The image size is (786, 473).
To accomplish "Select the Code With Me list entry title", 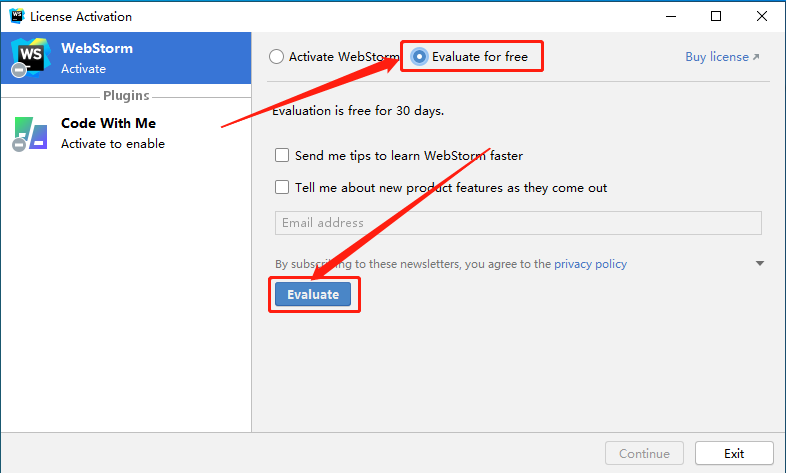I will [x=108, y=123].
